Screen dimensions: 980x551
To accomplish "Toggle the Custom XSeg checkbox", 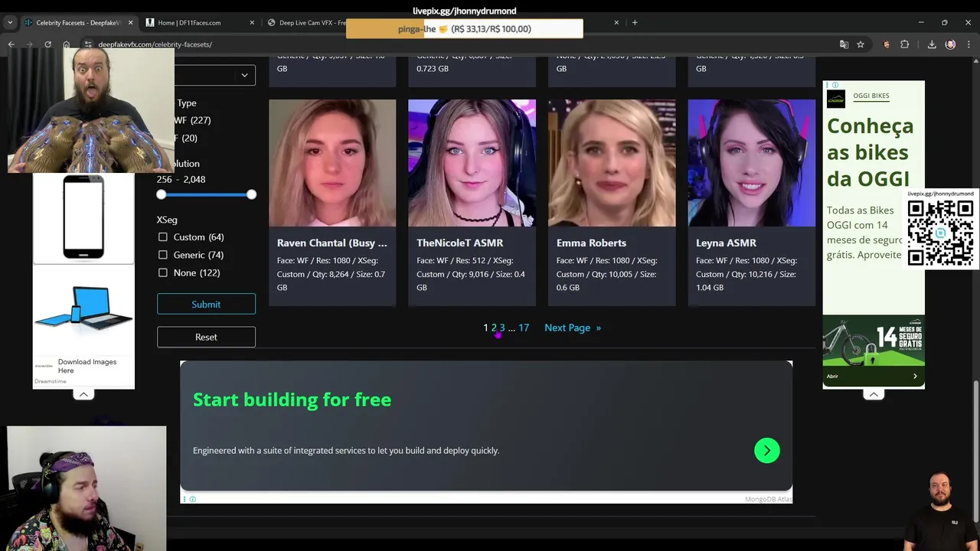I will click(x=162, y=237).
